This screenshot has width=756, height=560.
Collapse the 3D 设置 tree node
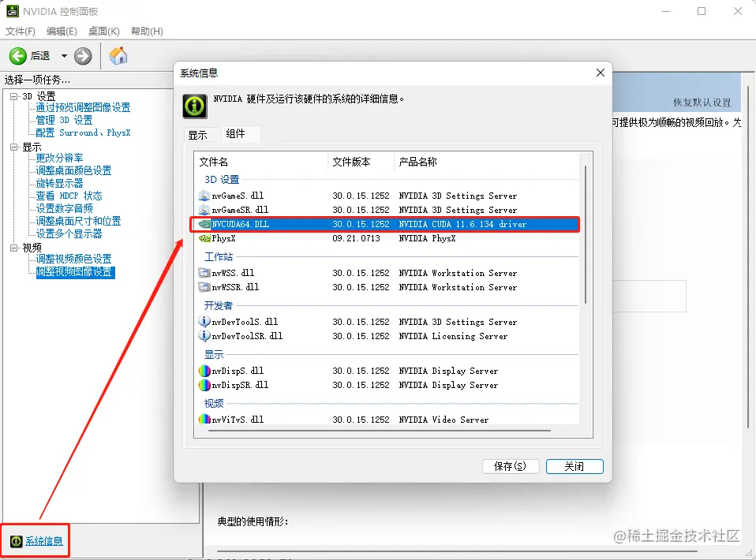pyautogui.click(x=13, y=96)
